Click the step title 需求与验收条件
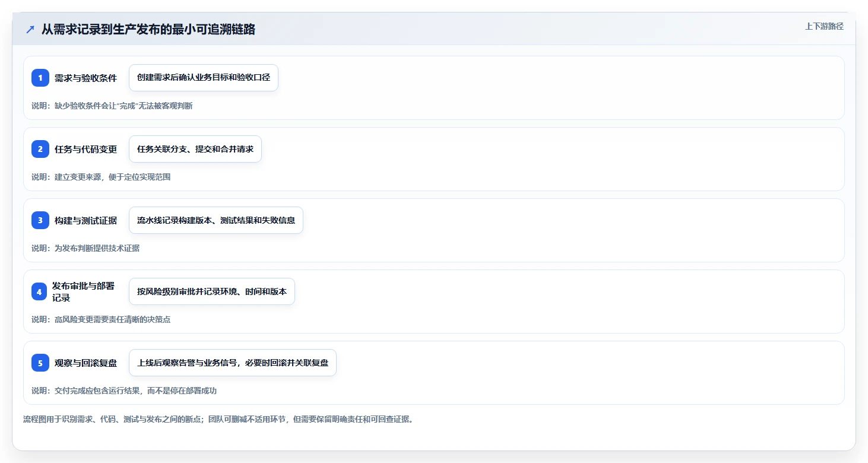The image size is (868, 463). point(85,78)
